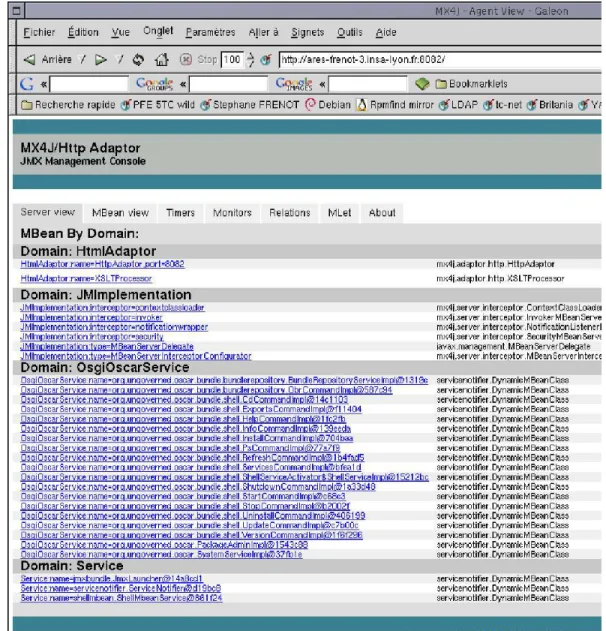
Task: Open the Bookmarklets folder
Action: pyautogui.click(x=472, y=84)
